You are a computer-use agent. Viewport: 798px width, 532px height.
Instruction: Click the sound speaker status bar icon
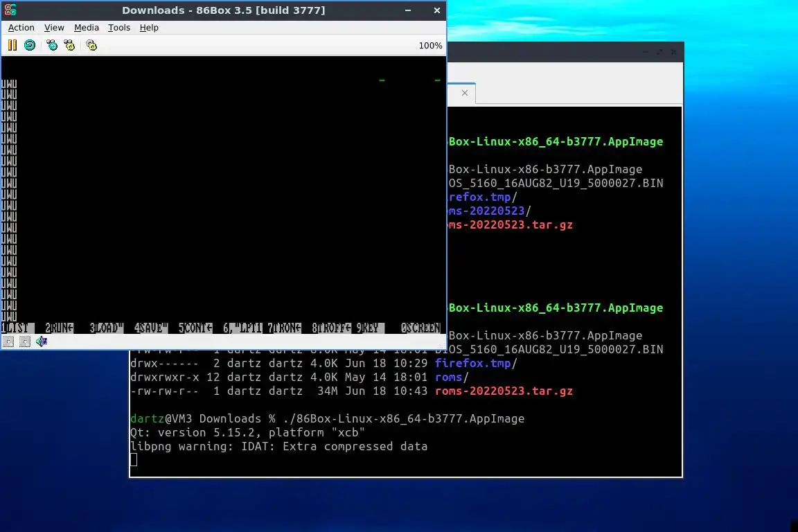tap(42, 342)
